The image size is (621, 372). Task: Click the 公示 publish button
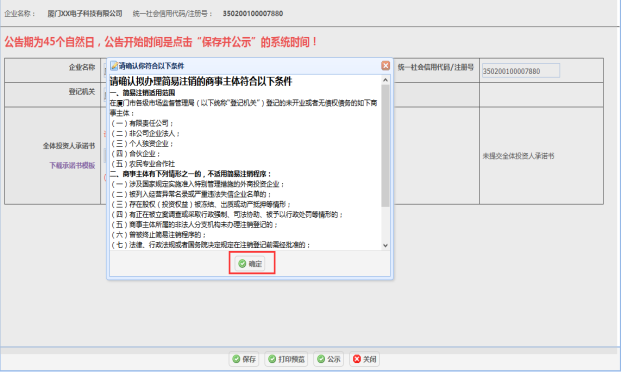click(329, 359)
